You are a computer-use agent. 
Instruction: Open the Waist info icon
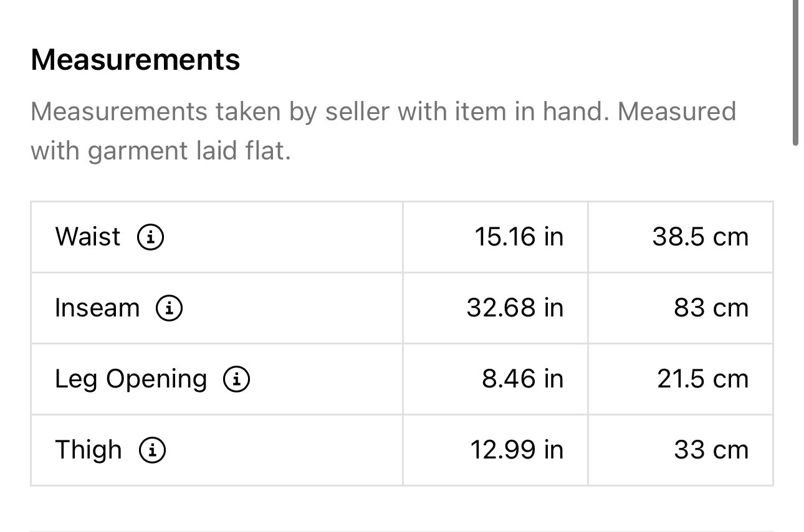click(x=150, y=237)
